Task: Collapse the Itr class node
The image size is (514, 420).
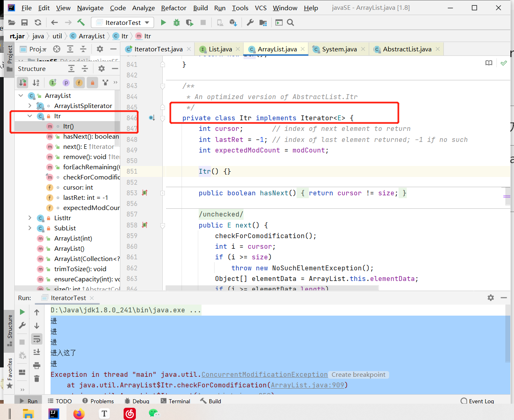Action: [30, 116]
